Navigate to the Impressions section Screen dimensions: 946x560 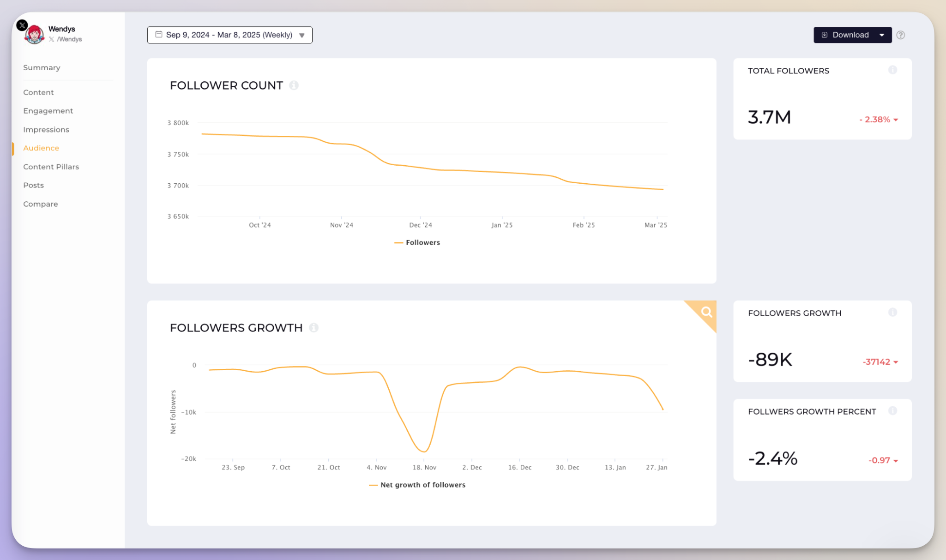pos(46,129)
